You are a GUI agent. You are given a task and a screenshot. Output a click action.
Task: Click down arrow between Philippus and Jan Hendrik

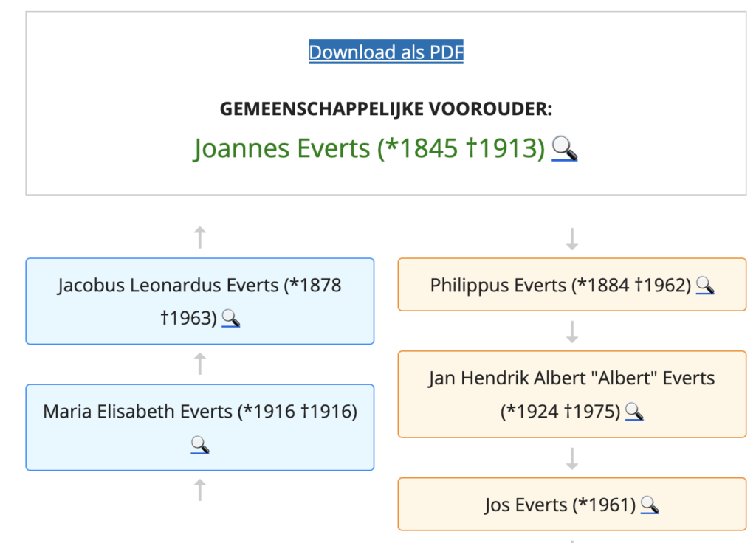coord(571,332)
